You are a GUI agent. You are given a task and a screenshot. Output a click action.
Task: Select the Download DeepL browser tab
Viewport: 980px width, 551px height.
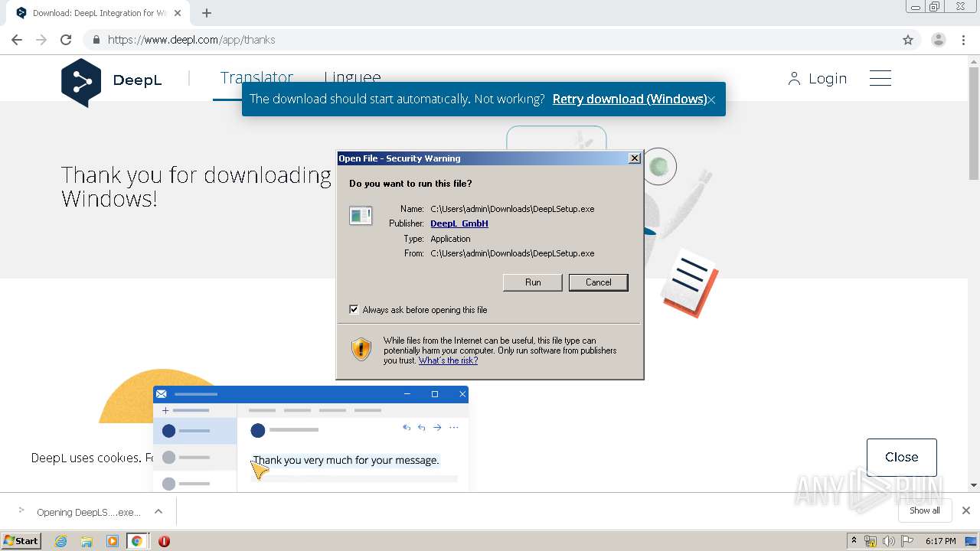(x=100, y=13)
